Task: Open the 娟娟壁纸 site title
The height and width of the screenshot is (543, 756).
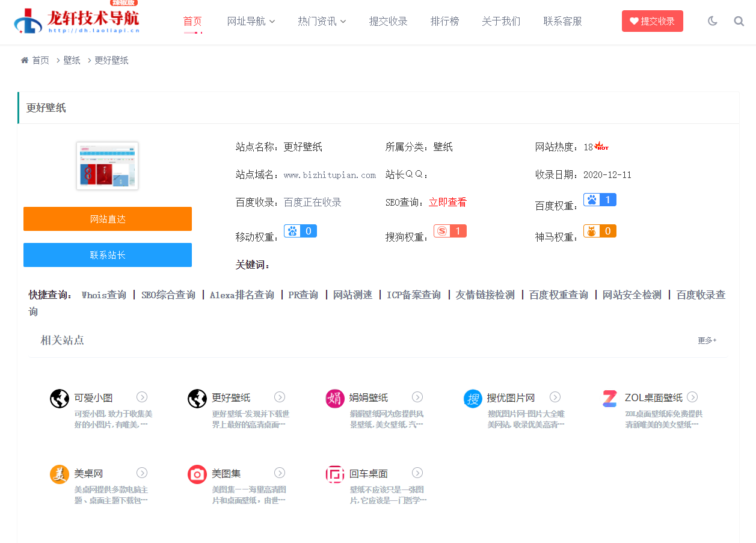Action: click(369, 397)
